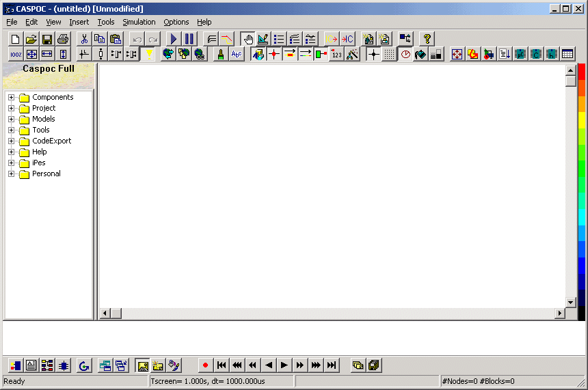Open the File menu
Screen dimensions: 588x390
12,22
